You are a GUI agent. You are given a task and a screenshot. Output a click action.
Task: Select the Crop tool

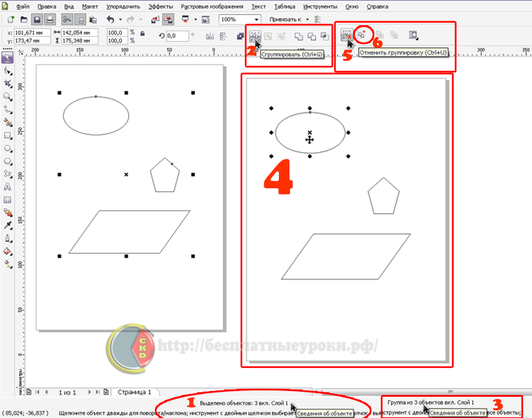7,83
